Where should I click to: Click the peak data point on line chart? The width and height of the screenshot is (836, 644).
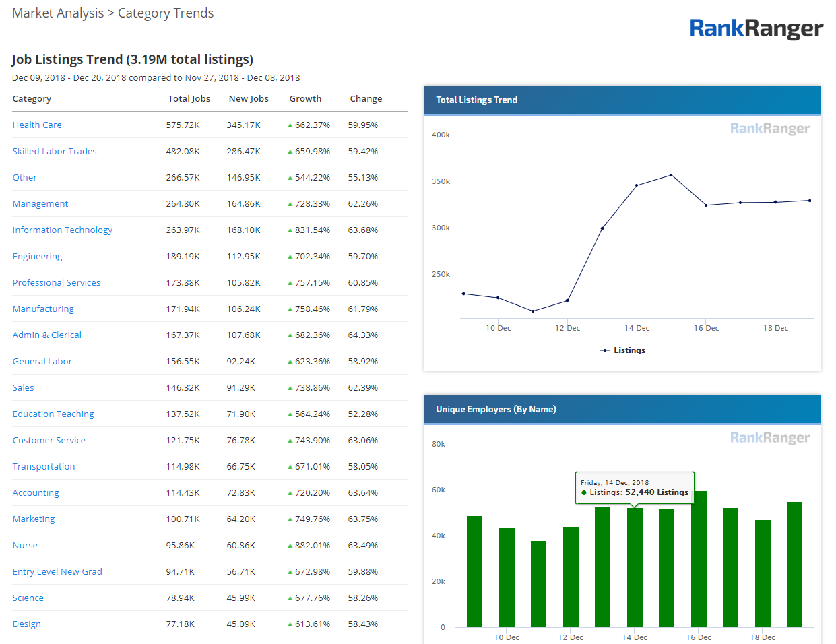click(671, 175)
